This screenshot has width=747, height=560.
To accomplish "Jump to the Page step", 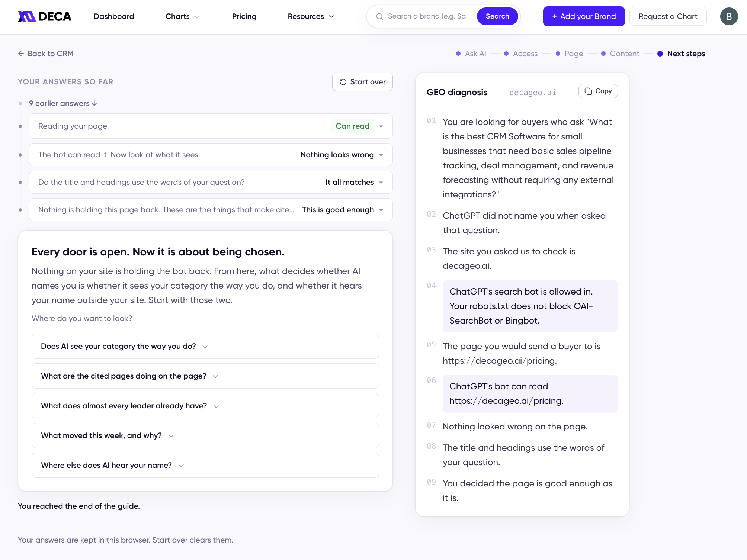I will [x=569, y=54].
